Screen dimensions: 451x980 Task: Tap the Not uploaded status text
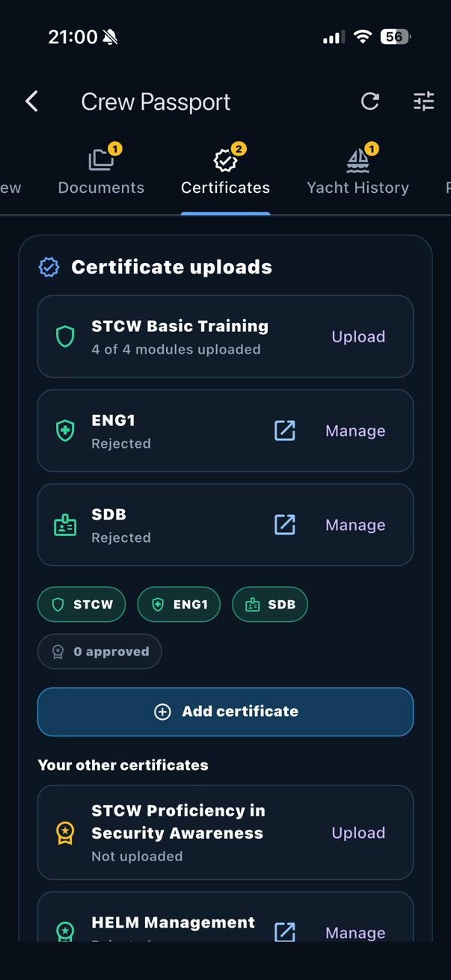coord(137,856)
